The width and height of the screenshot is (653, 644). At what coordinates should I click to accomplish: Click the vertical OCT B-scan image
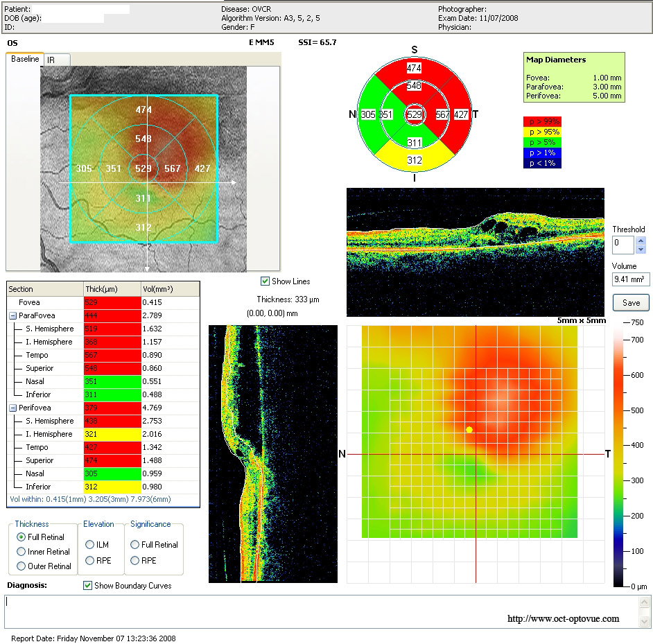coord(273,454)
